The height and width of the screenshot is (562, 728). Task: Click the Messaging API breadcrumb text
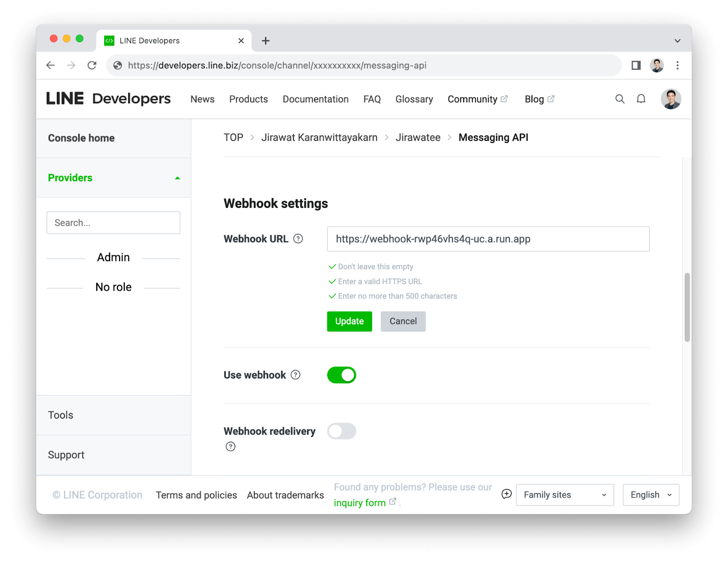tap(493, 137)
